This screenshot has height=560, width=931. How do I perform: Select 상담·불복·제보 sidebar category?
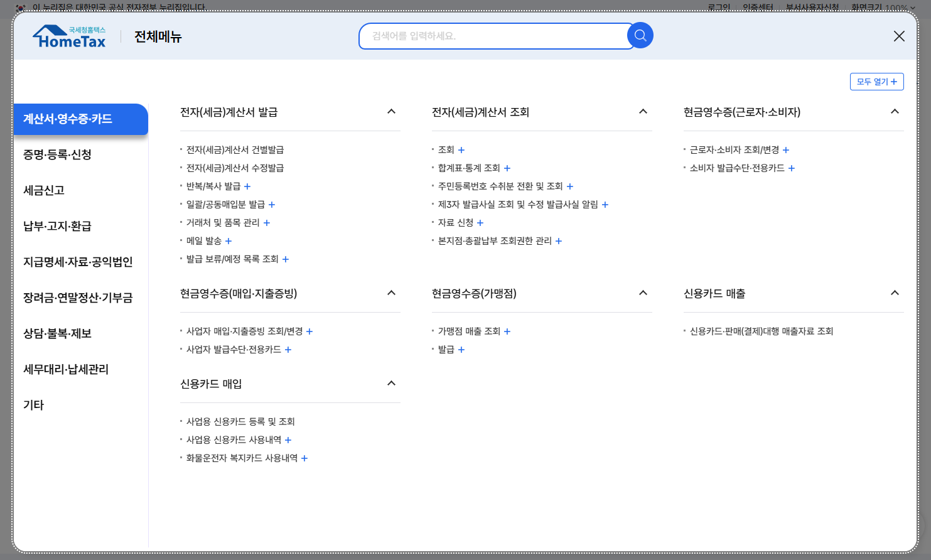[x=57, y=333]
